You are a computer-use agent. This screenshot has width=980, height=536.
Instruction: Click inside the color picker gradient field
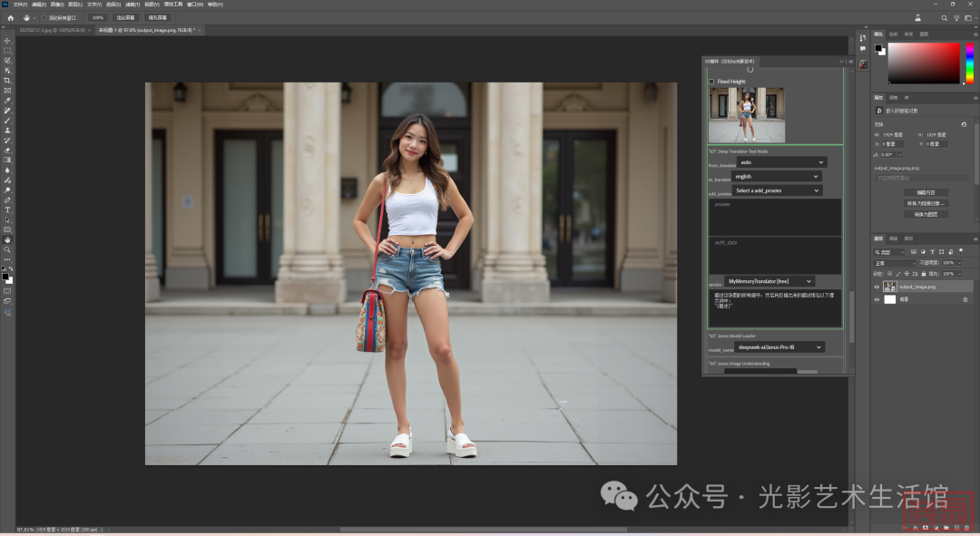923,63
